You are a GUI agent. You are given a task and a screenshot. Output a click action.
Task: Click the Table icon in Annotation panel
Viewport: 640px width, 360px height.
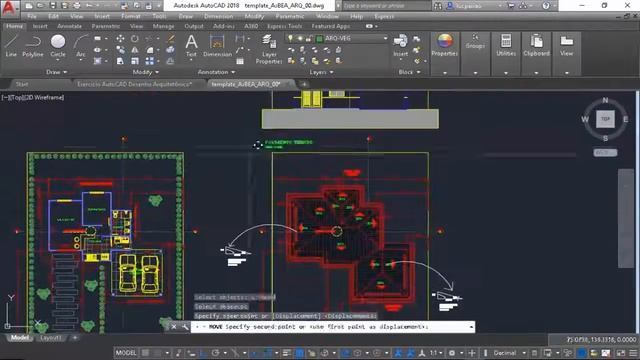[240, 61]
